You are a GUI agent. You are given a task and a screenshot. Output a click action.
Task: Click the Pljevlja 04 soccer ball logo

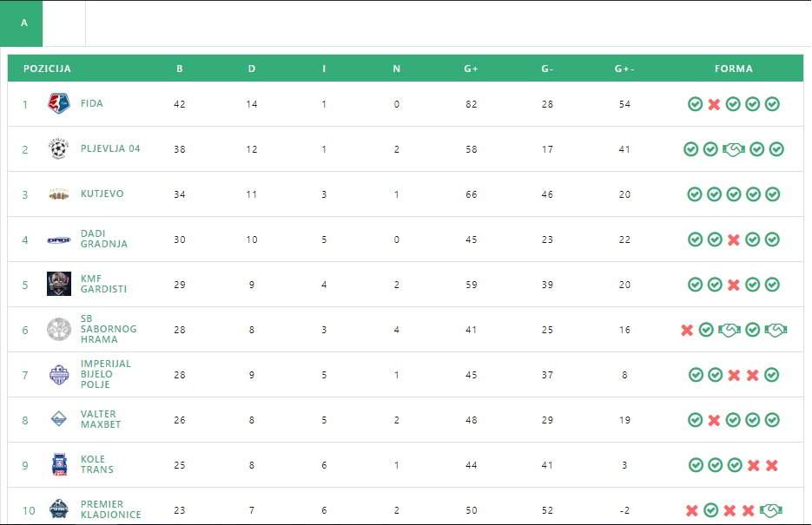coord(58,149)
